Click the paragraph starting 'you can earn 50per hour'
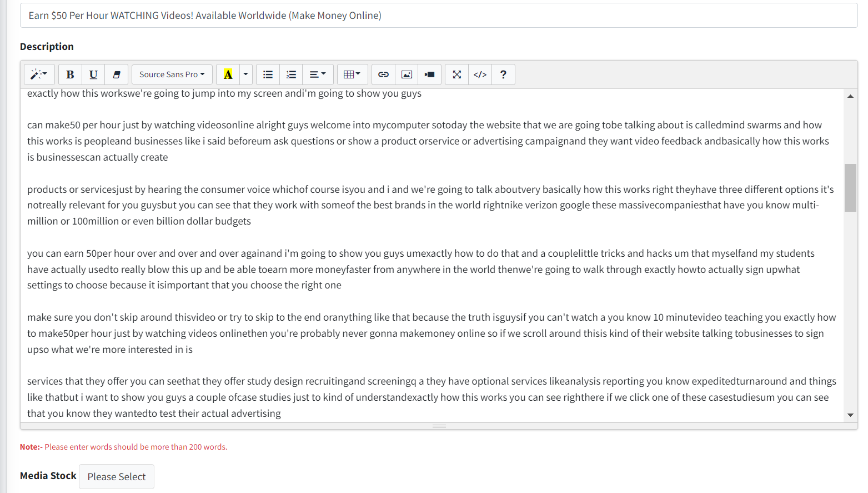 tap(421, 269)
